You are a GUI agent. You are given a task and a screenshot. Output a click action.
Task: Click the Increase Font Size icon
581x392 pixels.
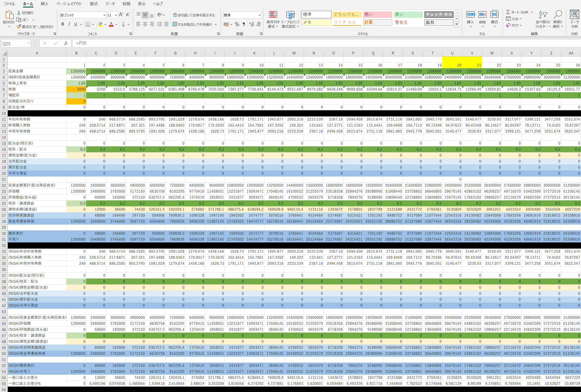click(121, 15)
